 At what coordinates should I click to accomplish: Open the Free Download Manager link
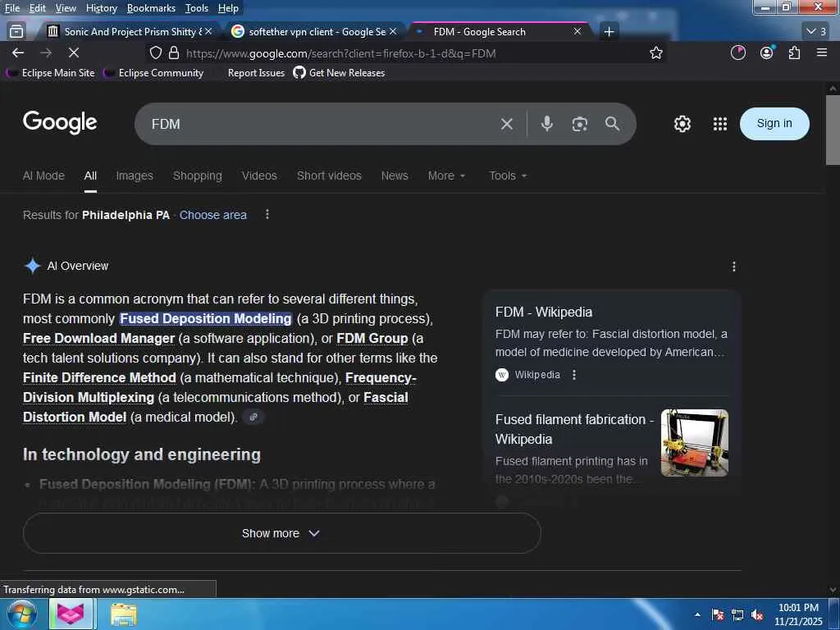tap(99, 339)
